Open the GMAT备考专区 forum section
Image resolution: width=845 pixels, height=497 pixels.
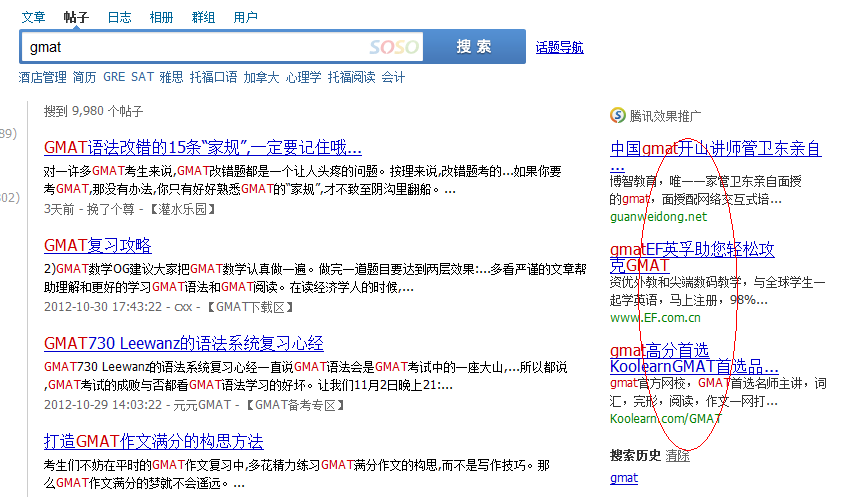(295, 405)
